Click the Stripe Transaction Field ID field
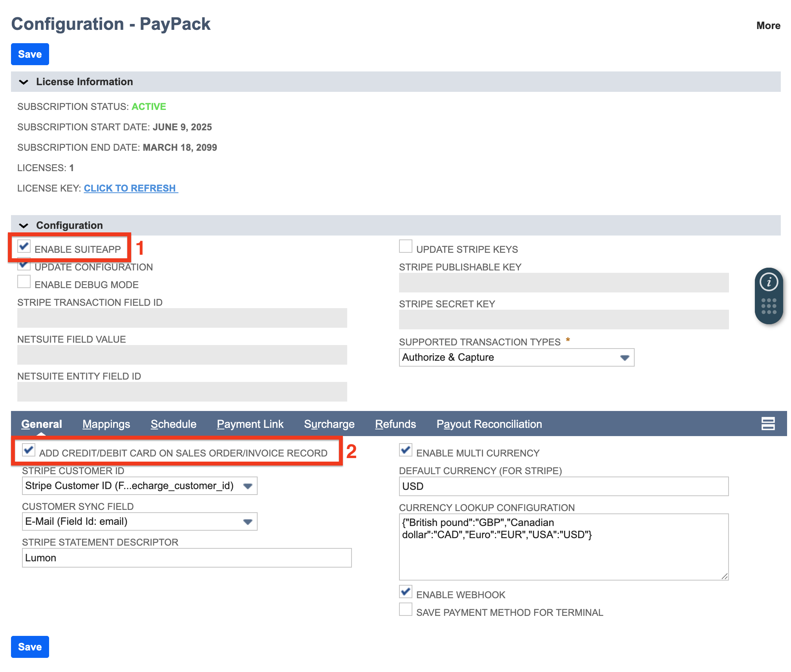Viewport: 791px width, 672px height. [x=182, y=318]
